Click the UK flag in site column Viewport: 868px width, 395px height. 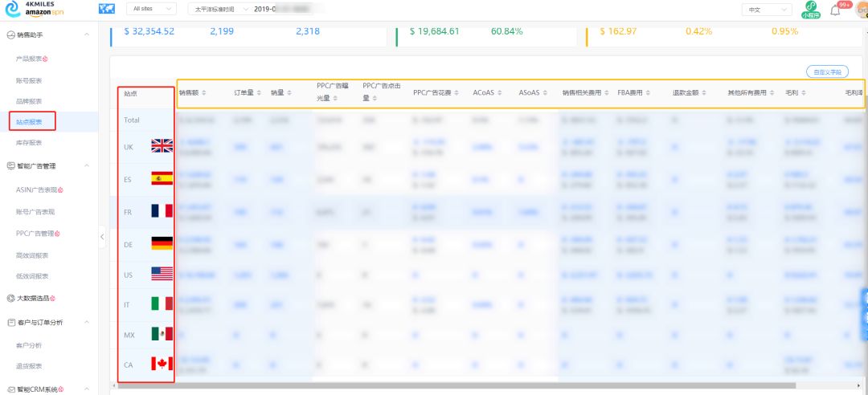click(162, 146)
